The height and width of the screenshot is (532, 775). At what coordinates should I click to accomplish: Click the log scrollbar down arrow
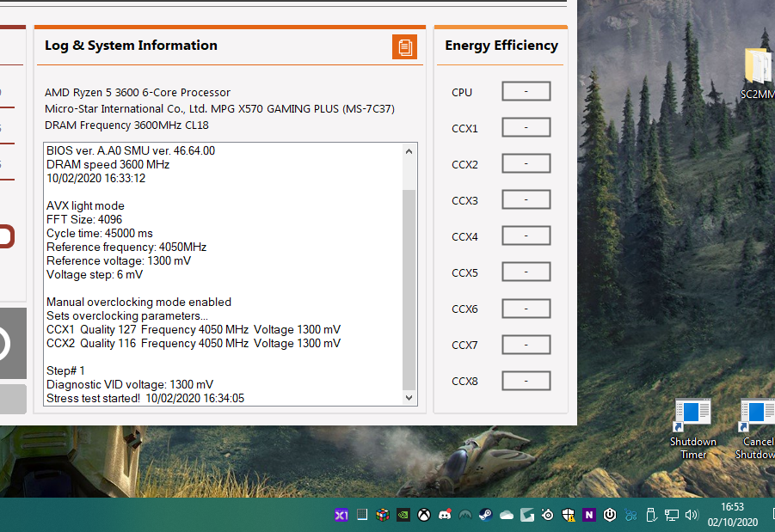click(x=409, y=398)
